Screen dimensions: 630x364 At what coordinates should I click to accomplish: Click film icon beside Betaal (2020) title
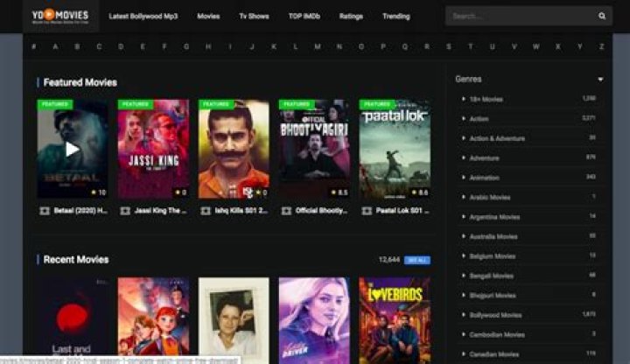[x=45, y=211]
